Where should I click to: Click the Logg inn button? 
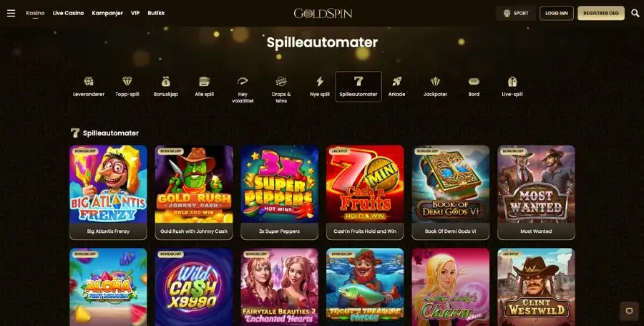pos(557,13)
